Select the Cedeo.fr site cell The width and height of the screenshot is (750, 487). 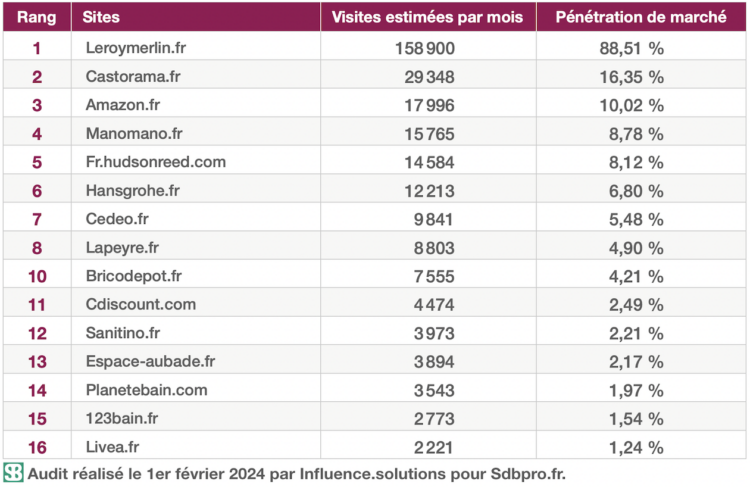117,219
